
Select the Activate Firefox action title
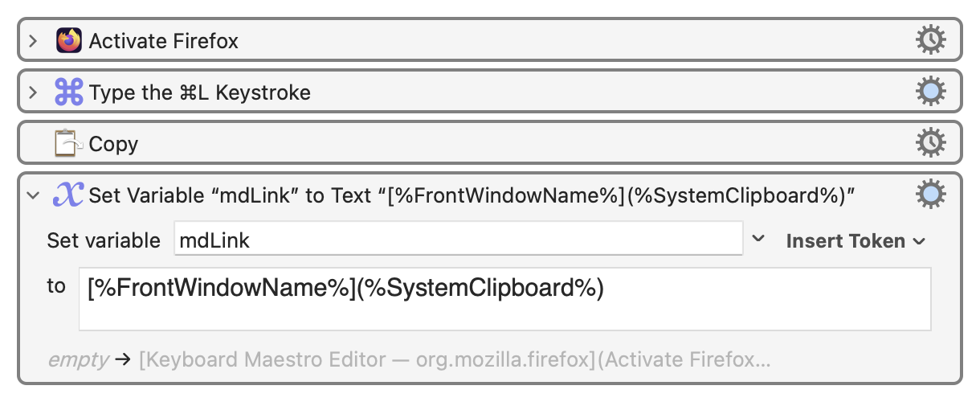[x=163, y=40]
